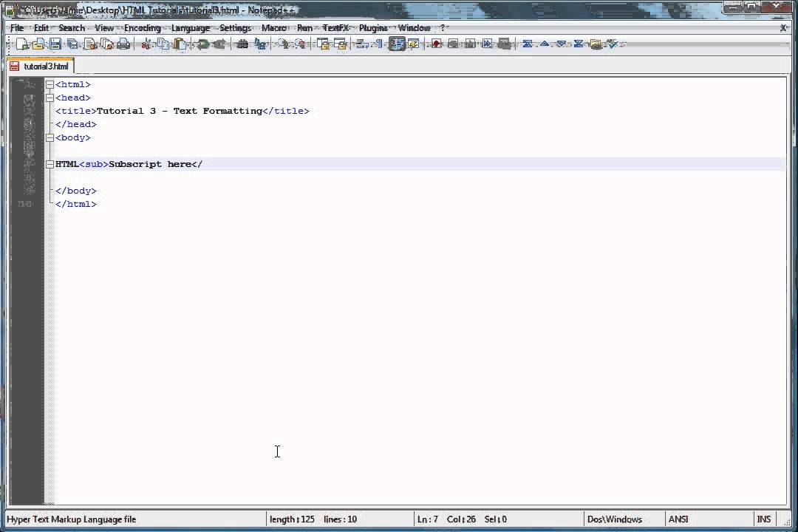Toggle Show All Characters pilcrow icon
The width and height of the screenshot is (798, 532).
378,44
